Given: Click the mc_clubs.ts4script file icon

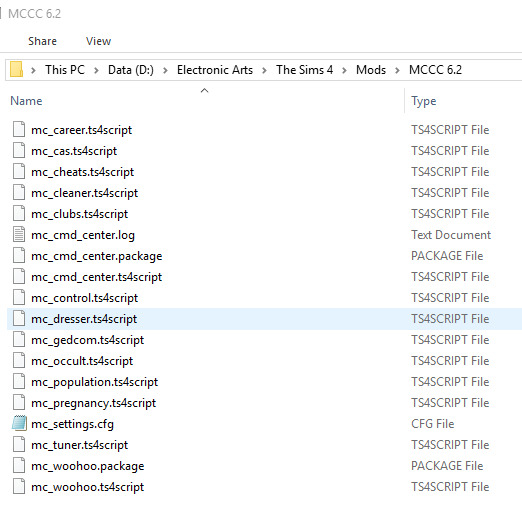Looking at the screenshot, I should [19, 213].
